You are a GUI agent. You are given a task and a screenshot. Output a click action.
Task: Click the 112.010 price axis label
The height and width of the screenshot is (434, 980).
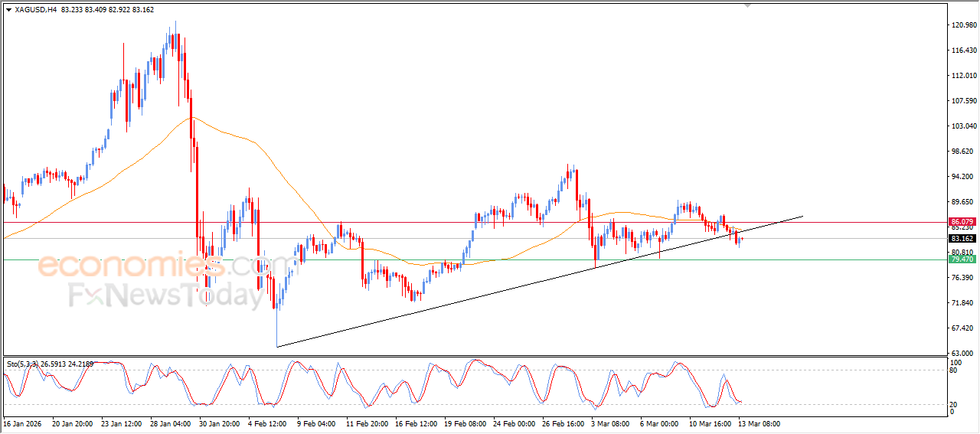pos(965,76)
